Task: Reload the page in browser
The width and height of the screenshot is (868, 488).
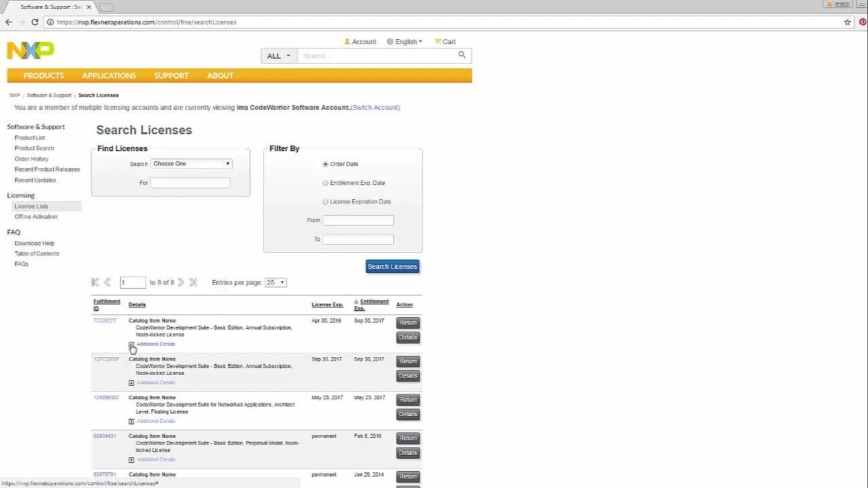Action: click(x=35, y=22)
